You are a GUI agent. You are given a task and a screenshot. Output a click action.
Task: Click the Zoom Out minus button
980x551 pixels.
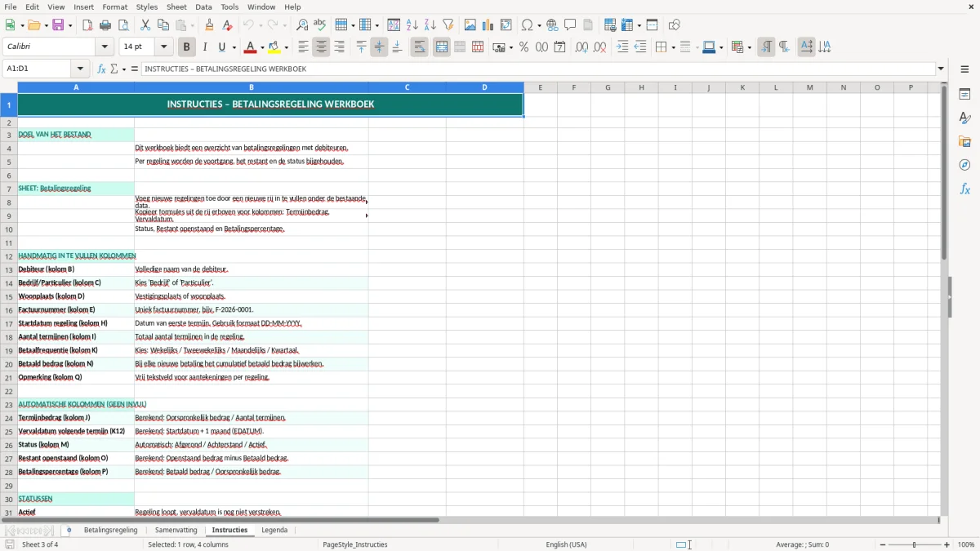pyautogui.click(x=883, y=544)
